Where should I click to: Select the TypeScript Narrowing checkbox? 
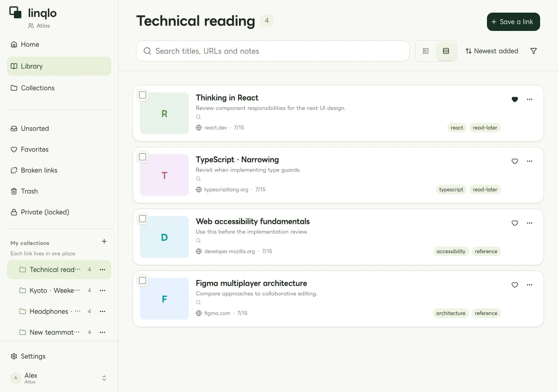[143, 157]
